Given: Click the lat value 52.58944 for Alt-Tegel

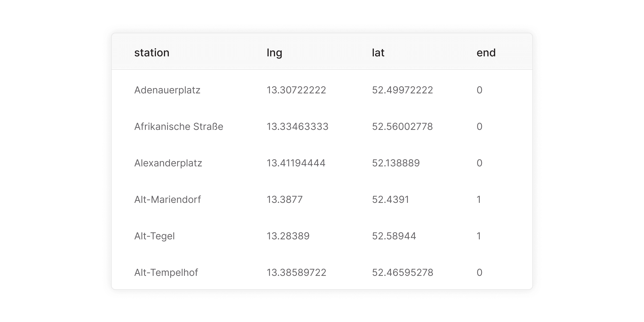Looking at the screenshot, I should [394, 236].
